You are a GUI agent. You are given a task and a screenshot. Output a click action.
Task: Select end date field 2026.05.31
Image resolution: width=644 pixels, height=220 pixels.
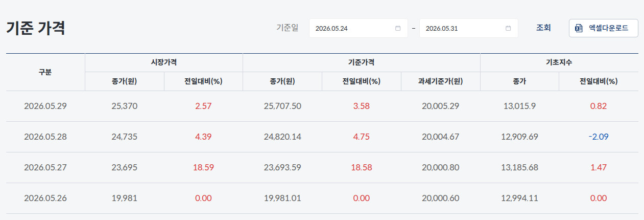[469, 28]
